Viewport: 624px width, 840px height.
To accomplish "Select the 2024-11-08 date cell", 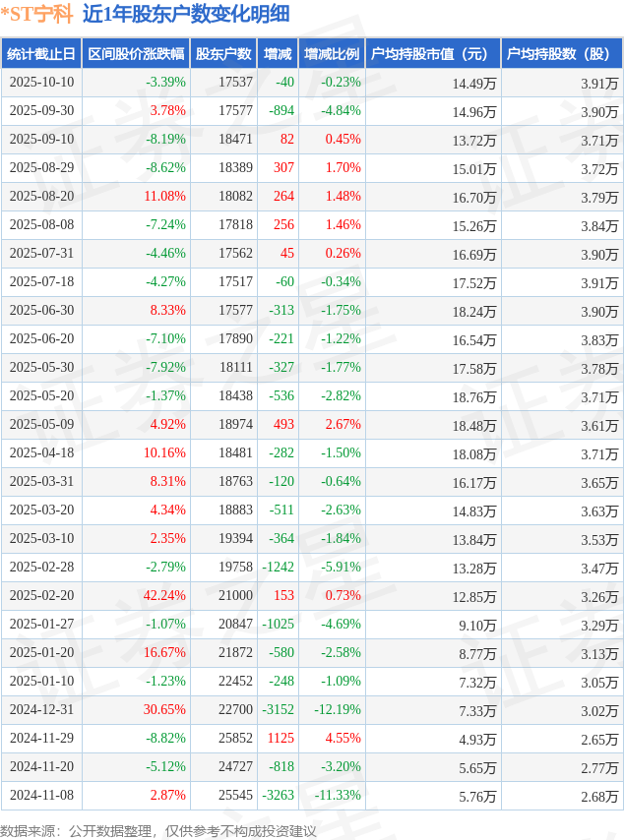I will click(41, 796).
